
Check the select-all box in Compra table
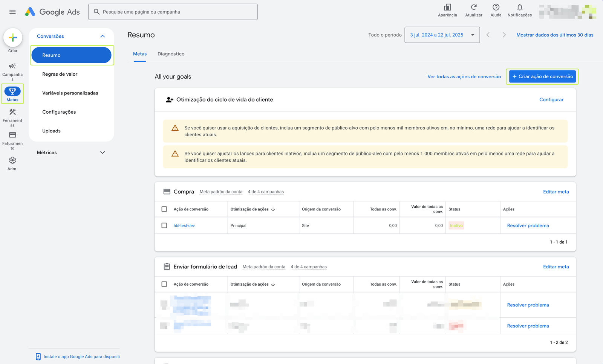[x=164, y=209]
